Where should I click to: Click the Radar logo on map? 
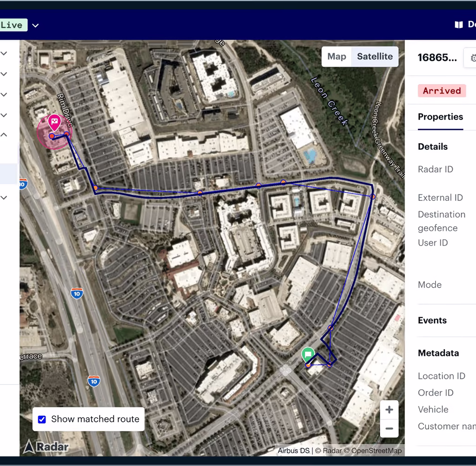[x=46, y=446]
